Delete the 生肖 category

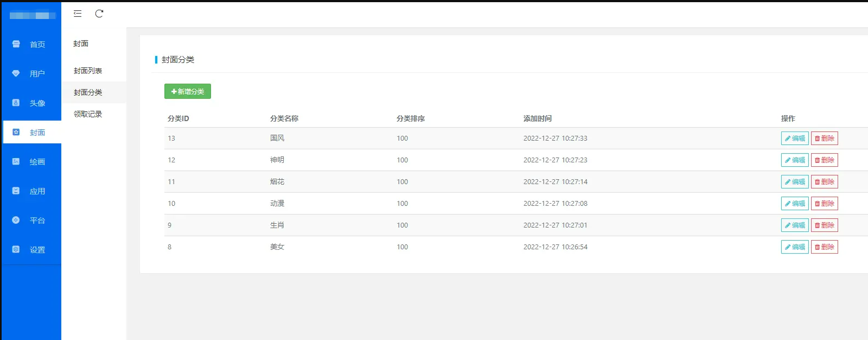point(825,225)
